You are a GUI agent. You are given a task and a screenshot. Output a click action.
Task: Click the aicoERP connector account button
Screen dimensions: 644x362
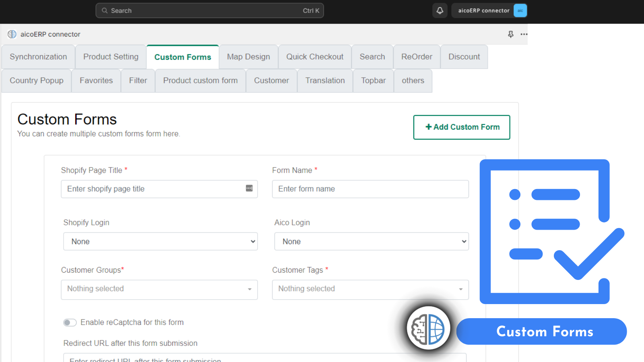tap(489, 10)
